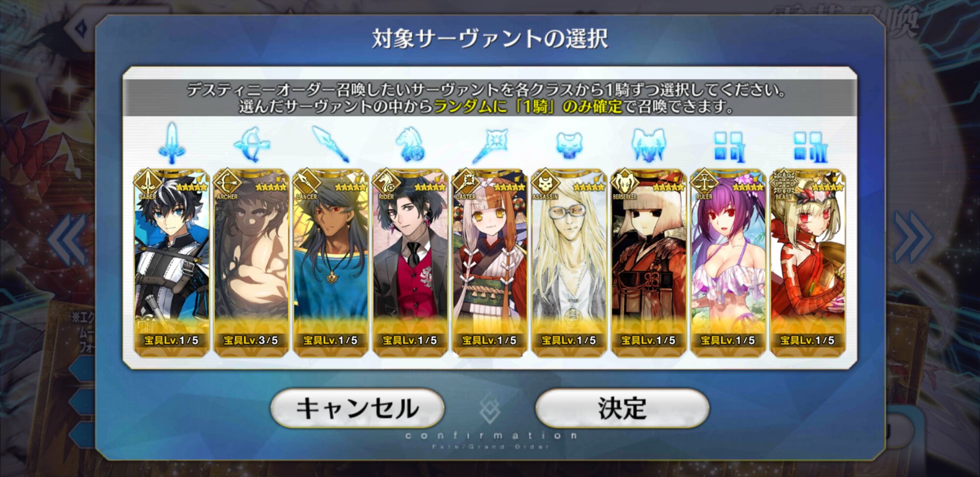This screenshot has width=980, height=477.
Task: Choose the Lancer class spear icon
Action: pos(331,144)
